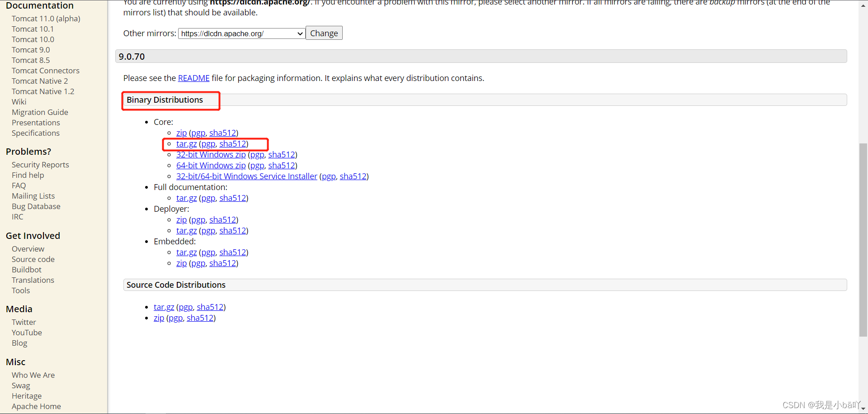
Task: Download 32-bit Windows zip
Action: [x=211, y=155]
